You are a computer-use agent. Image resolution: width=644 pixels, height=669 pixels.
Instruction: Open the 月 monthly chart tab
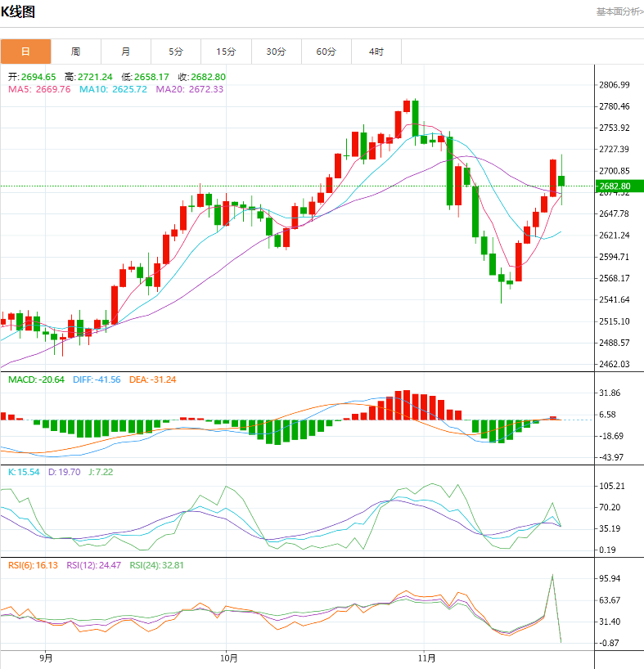[125, 52]
